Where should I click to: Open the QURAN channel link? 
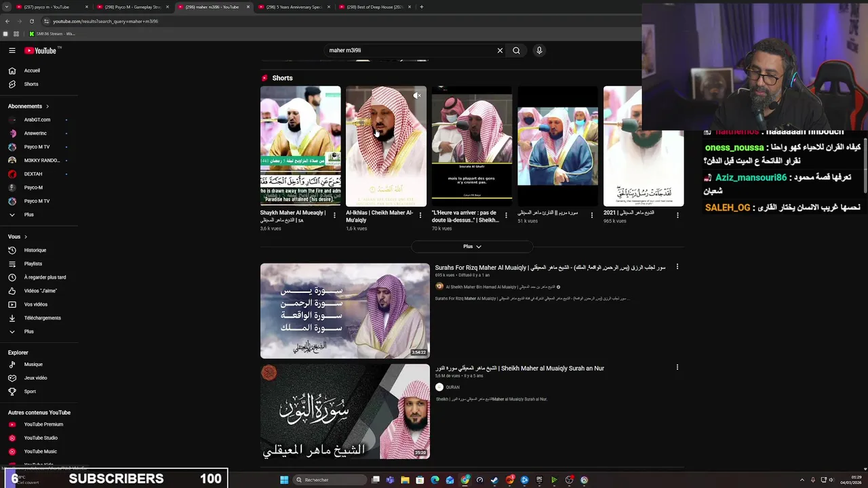click(452, 387)
